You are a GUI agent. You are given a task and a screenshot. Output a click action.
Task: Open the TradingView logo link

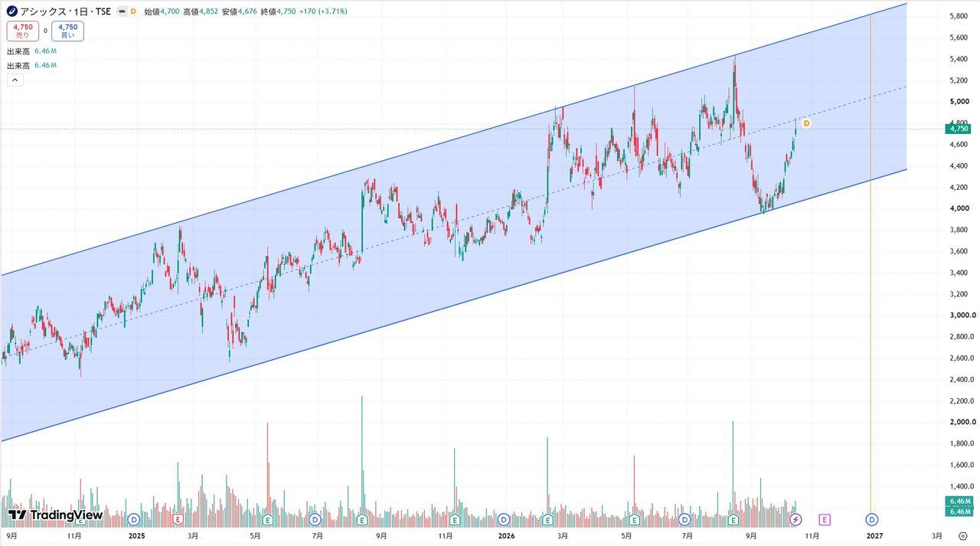click(x=55, y=515)
